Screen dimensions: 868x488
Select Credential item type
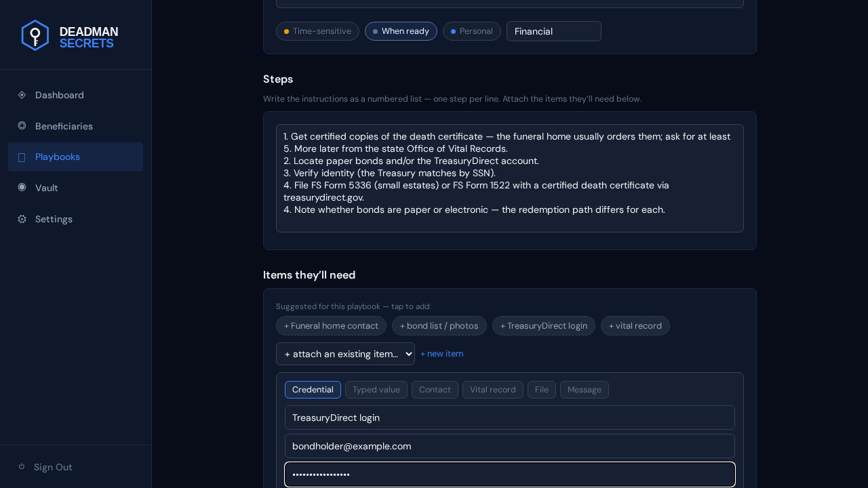pos(313,390)
